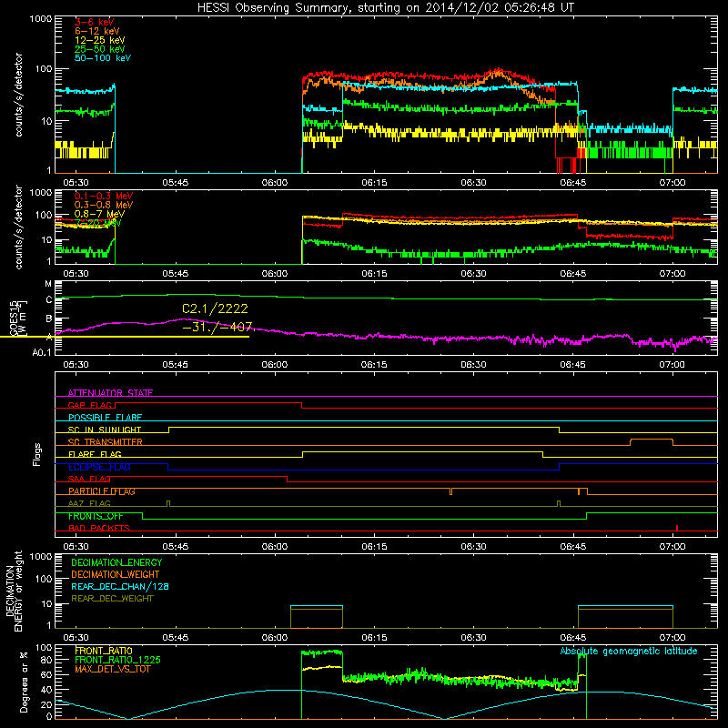Select the SC_IN_SUNLIGHT flag label

point(105,430)
